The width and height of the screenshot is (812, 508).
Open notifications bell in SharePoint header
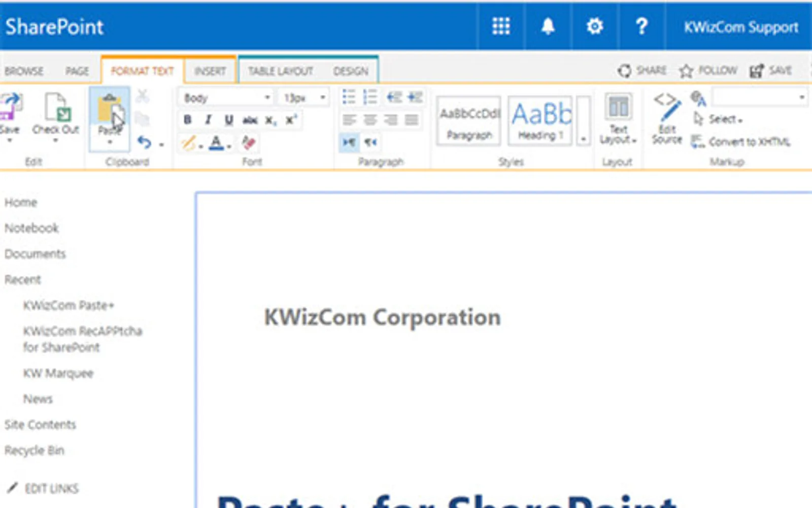[548, 26]
